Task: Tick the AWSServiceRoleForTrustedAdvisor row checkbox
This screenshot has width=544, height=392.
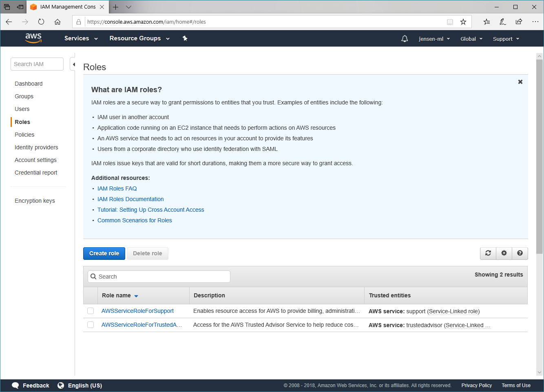Action: pos(91,325)
